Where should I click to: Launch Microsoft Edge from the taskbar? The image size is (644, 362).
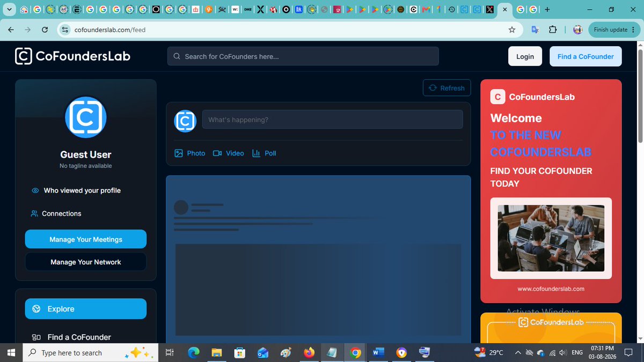point(194,353)
